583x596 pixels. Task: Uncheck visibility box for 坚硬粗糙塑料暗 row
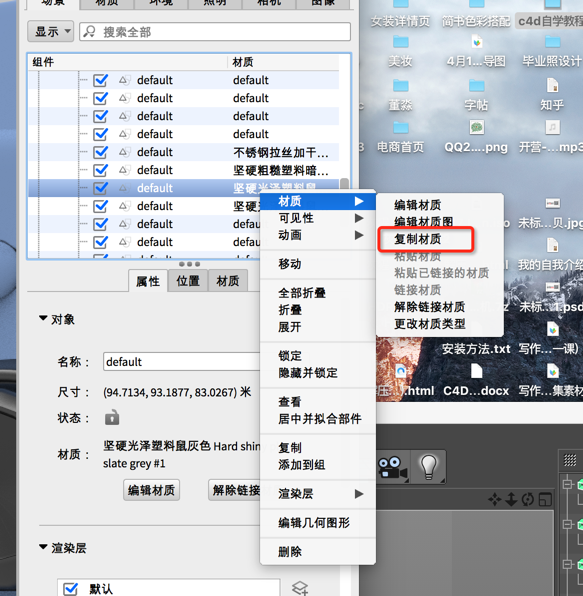point(101,170)
